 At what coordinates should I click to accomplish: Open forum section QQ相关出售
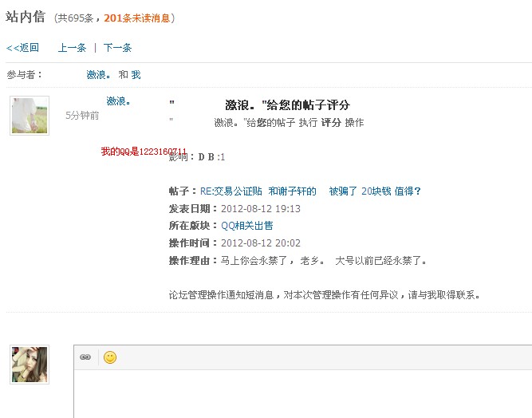click(x=247, y=226)
